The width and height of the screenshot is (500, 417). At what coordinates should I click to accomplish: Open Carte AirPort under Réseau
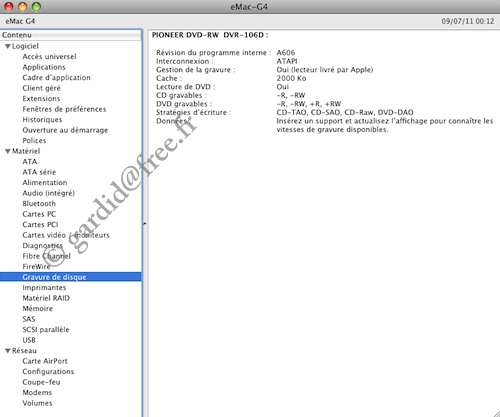pos(45,361)
